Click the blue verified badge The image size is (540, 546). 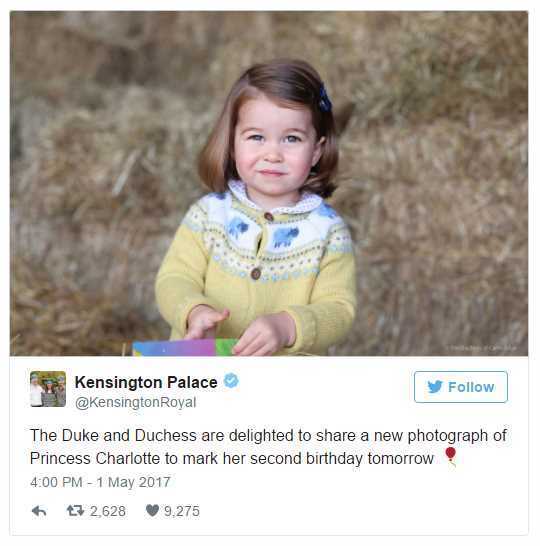point(231,381)
